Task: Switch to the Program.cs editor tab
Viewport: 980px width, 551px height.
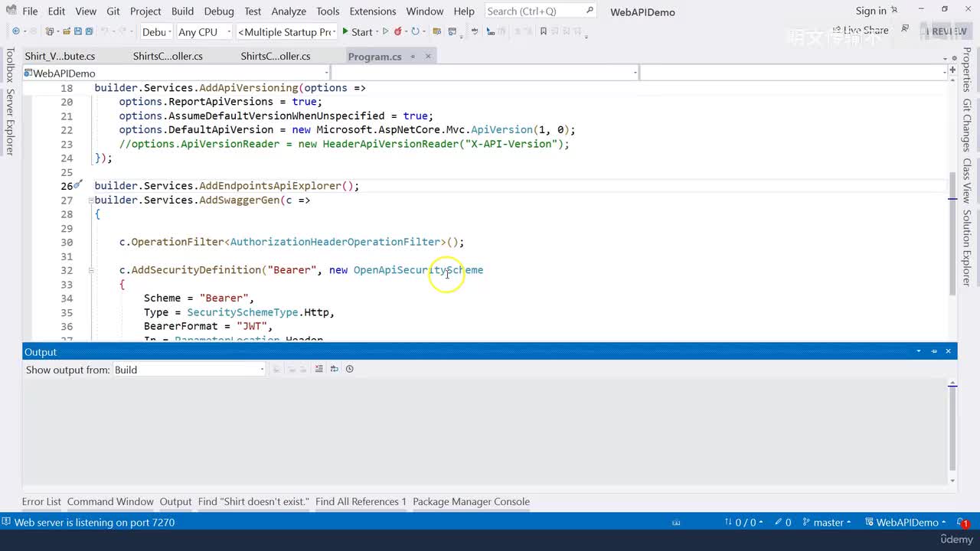Action: [x=374, y=57]
